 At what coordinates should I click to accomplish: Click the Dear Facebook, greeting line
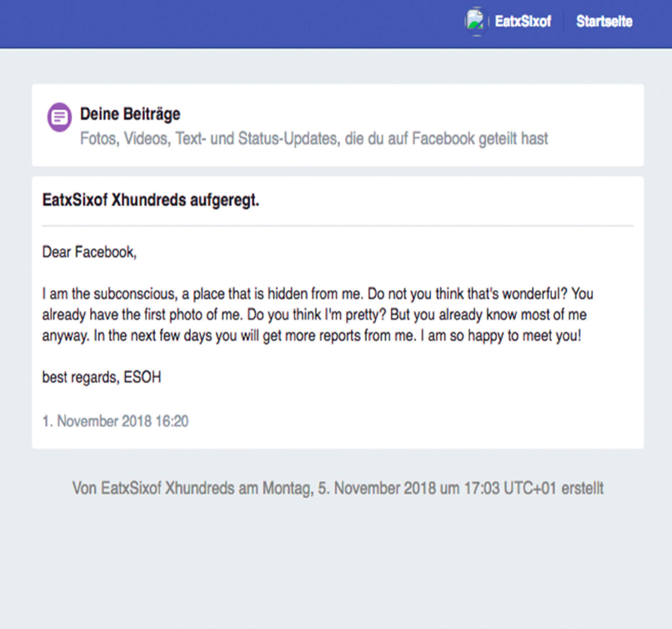89,252
